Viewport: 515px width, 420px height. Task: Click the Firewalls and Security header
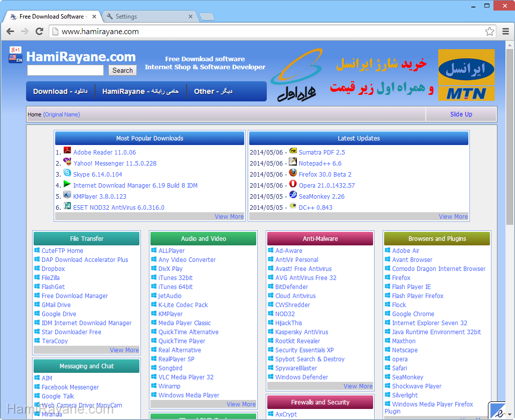(x=320, y=402)
